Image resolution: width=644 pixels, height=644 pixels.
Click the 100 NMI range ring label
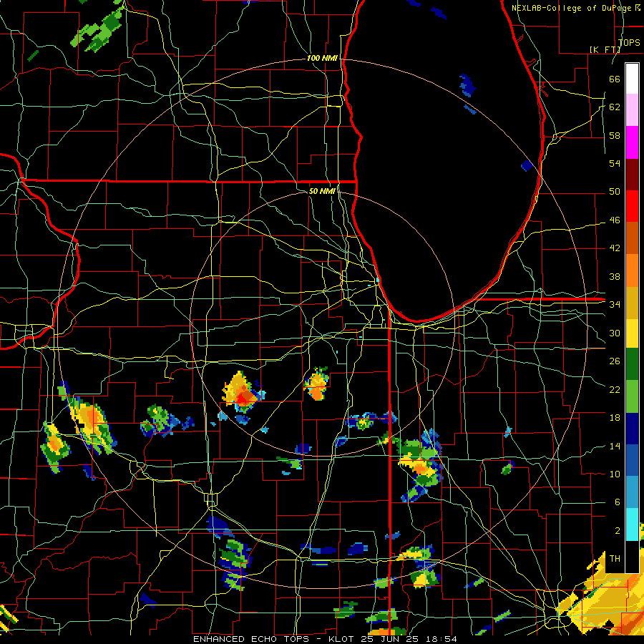click(x=322, y=58)
